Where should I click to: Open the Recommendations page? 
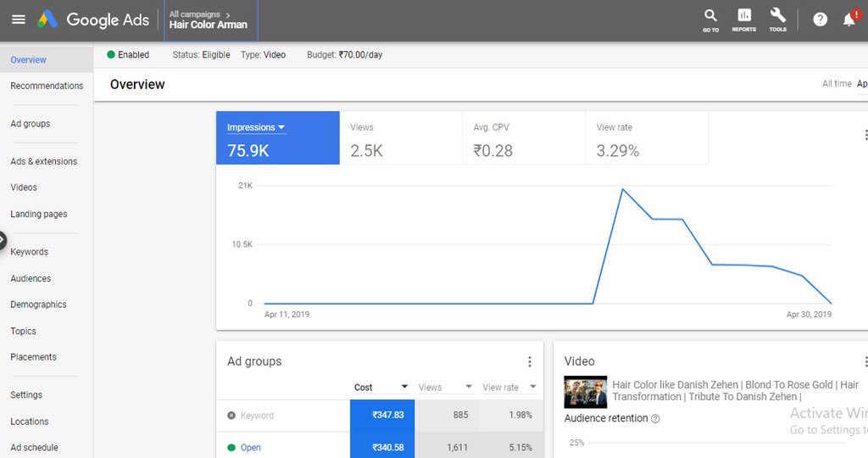tap(47, 86)
